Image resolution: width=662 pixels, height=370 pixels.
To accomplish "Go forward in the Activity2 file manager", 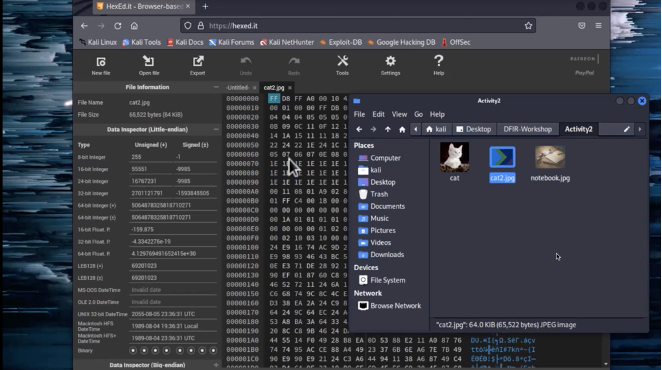I will pos(373,129).
